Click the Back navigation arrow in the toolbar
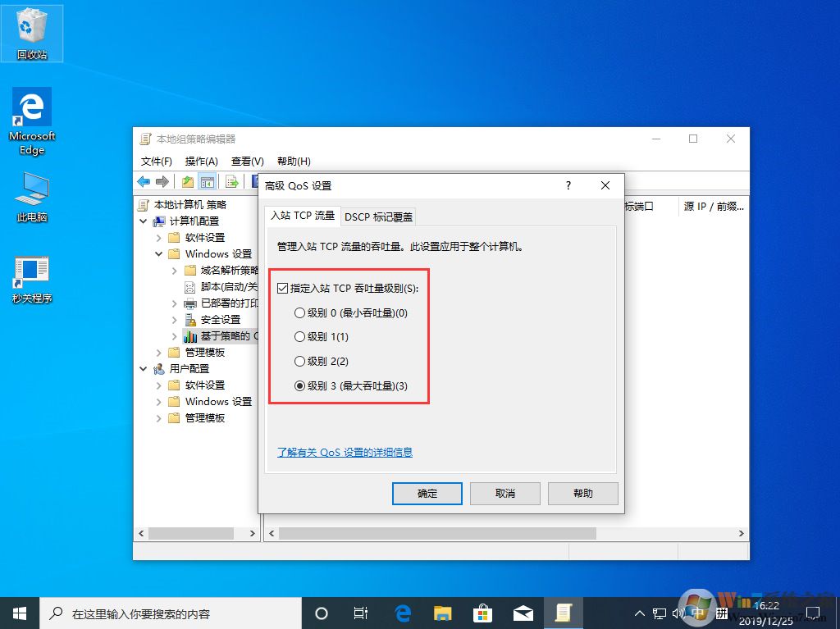Image resolution: width=840 pixels, height=629 pixels. tap(144, 182)
